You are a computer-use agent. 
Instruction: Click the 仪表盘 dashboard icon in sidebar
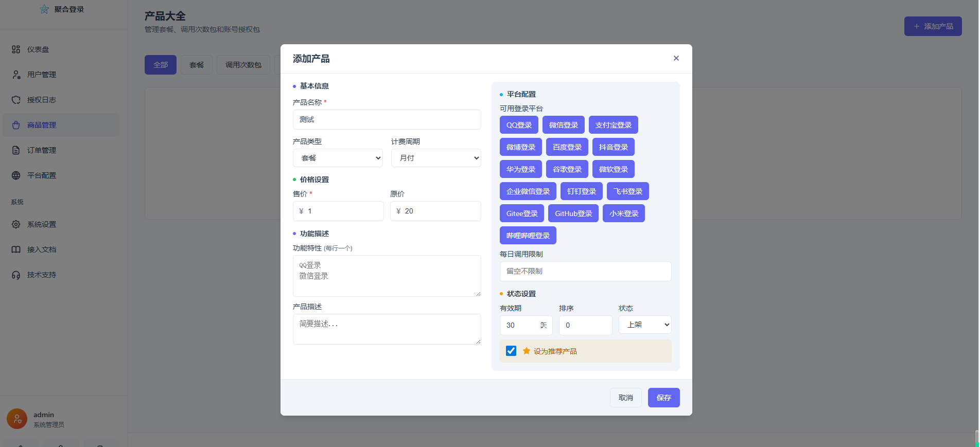tap(16, 49)
